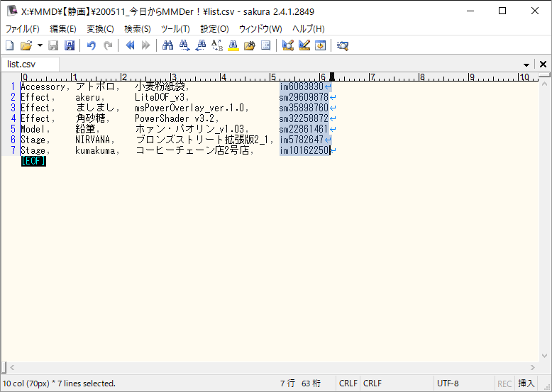
Task: Click the Replace A-to-B icon
Action: (x=217, y=45)
